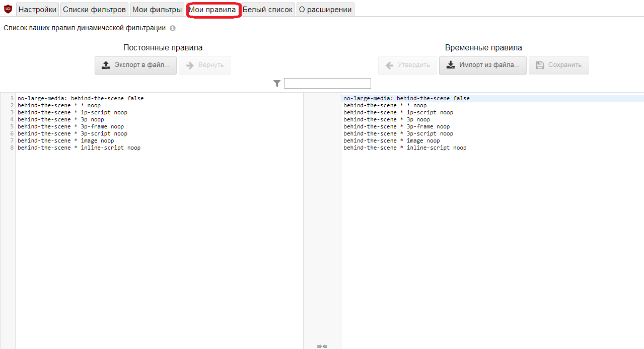Go to the Мои фильтры tab
Image resolution: width=644 pixels, height=349 pixels.
click(157, 10)
